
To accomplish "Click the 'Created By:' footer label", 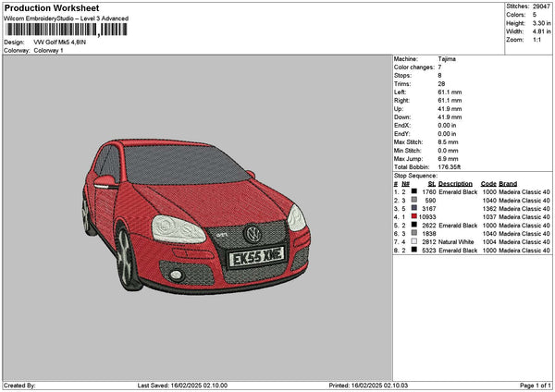I will pos(19,386).
